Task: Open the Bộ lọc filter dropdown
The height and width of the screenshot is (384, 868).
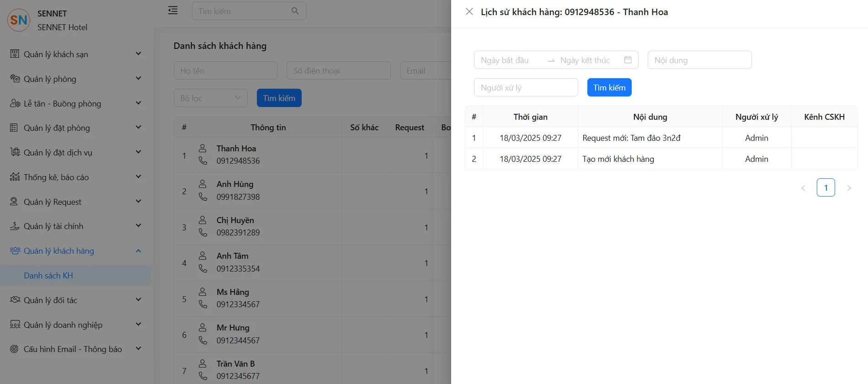Action: pyautogui.click(x=210, y=98)
